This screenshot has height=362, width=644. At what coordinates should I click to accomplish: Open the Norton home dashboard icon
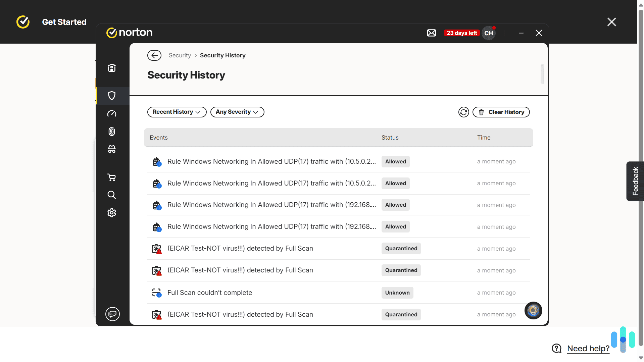click(112, 68)
